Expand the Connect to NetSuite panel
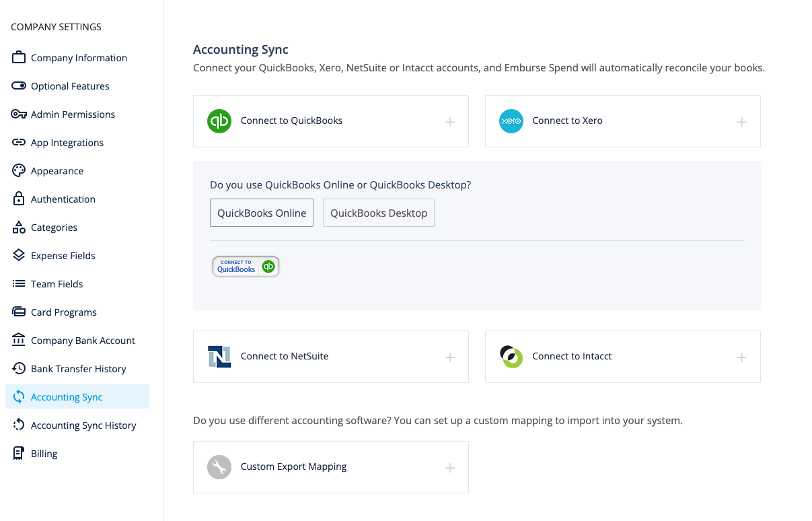 (449, 357)
